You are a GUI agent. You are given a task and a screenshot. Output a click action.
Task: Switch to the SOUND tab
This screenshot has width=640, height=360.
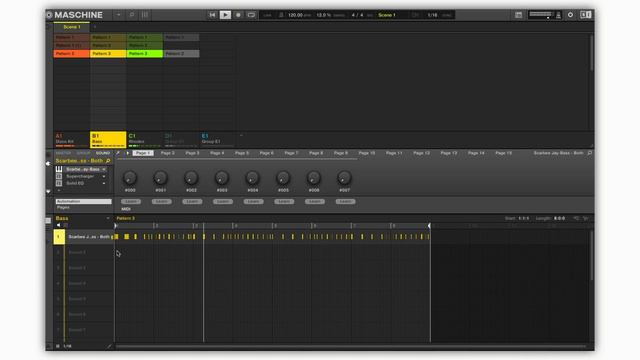[x=103, y=153]
